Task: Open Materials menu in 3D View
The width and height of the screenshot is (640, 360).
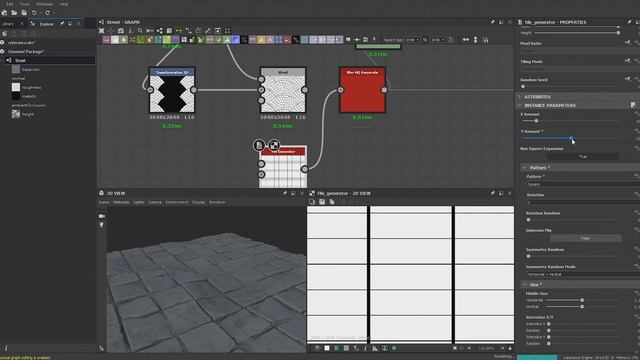Action: tap(121, 202)
